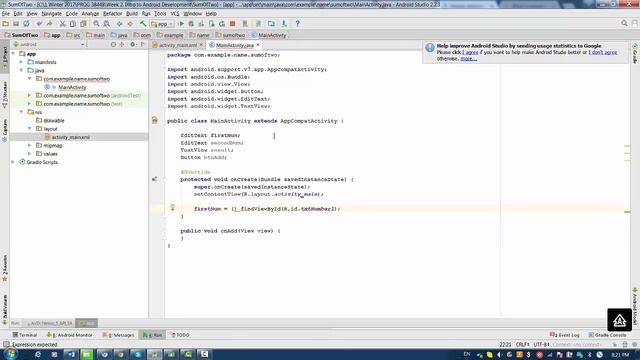Open the Messages tool window
Viewport: 640px width, 360px height.
118,335
